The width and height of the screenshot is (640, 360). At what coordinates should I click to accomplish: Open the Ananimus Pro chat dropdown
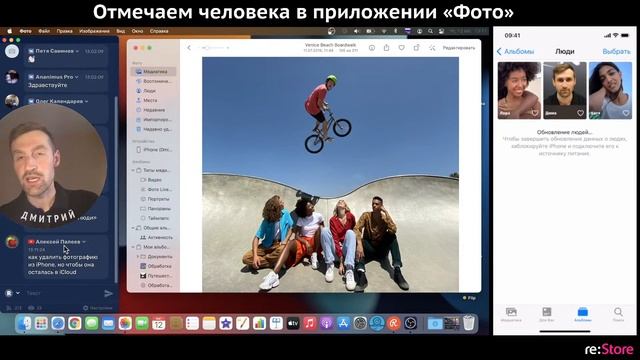(76, 77)
